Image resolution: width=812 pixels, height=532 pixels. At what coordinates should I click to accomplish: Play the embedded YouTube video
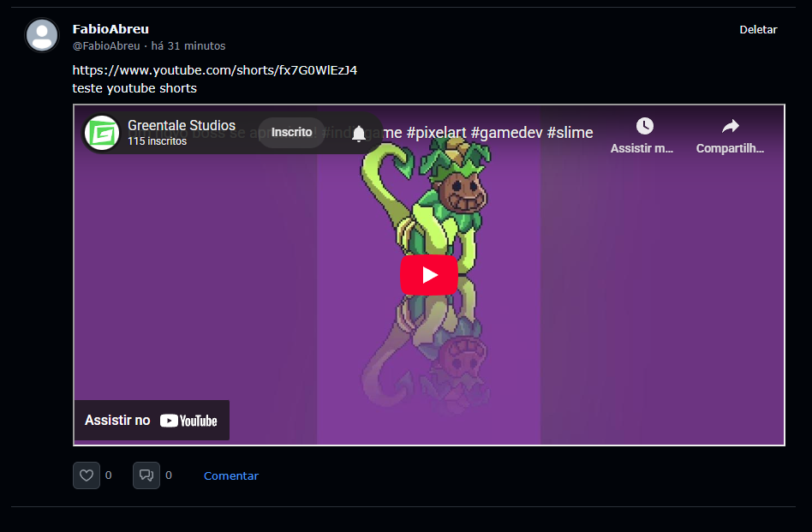(428, 275)
